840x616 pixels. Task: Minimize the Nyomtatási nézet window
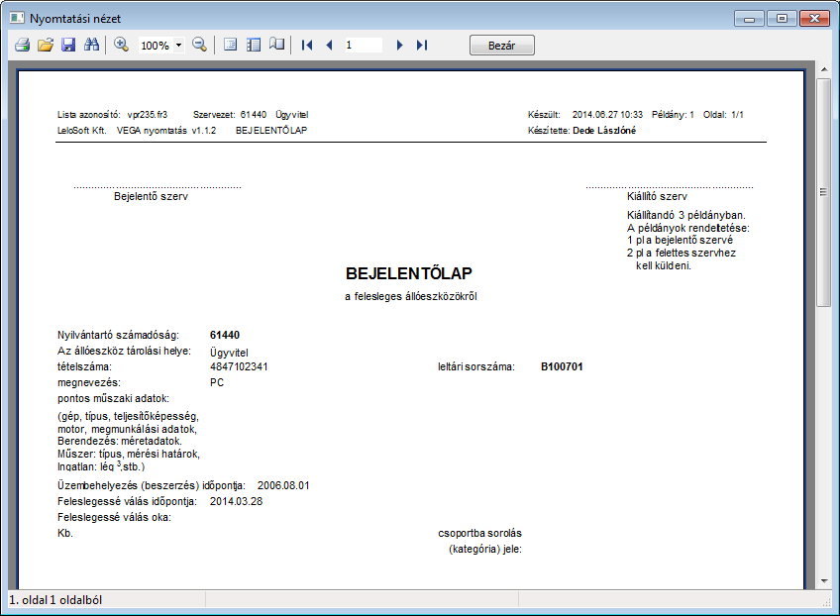click(750, 19)
